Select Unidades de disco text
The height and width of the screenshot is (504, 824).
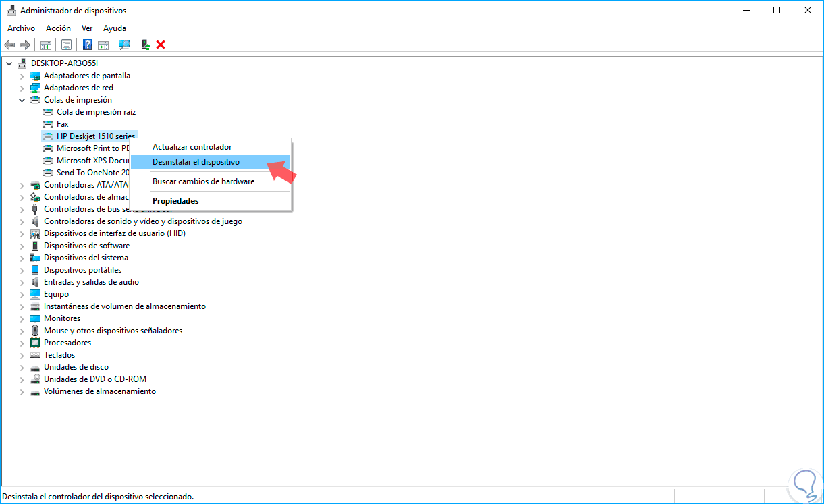click(76, 367)
